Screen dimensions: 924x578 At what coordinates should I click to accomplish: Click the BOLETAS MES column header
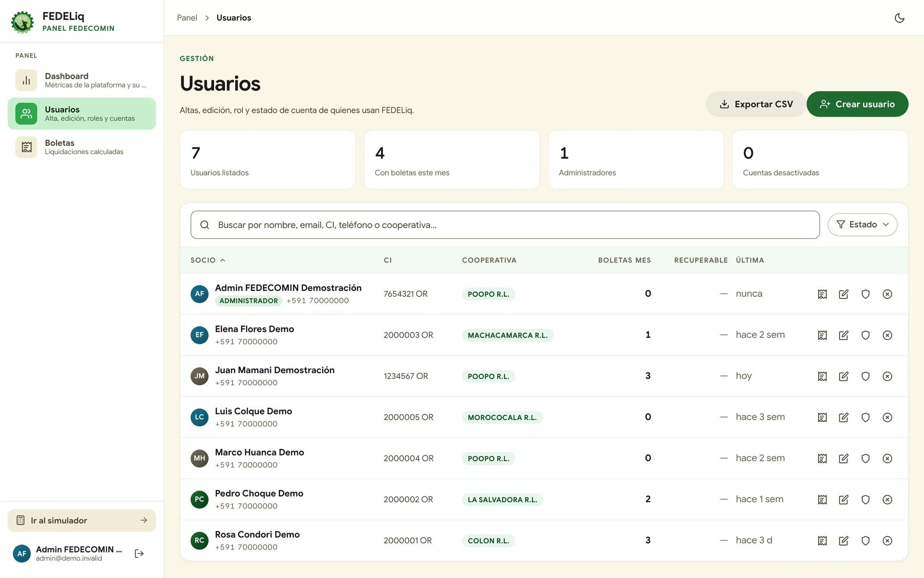[x=624, y=260]
